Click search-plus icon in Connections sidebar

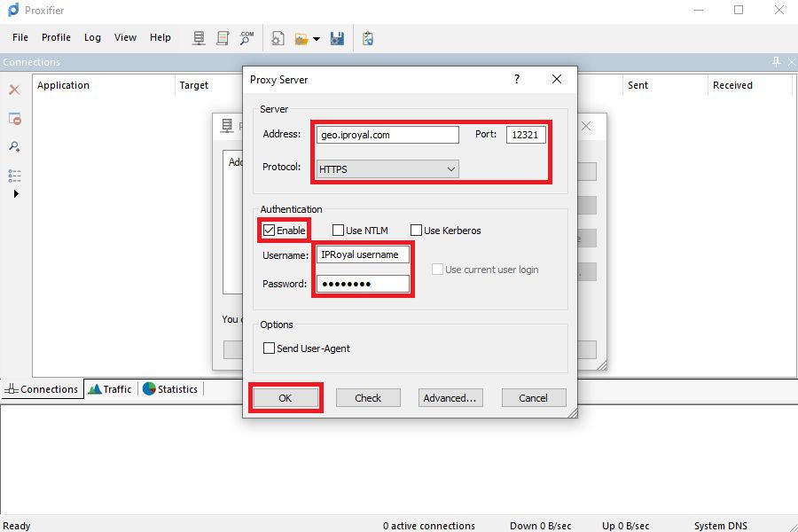pos(15,147)
